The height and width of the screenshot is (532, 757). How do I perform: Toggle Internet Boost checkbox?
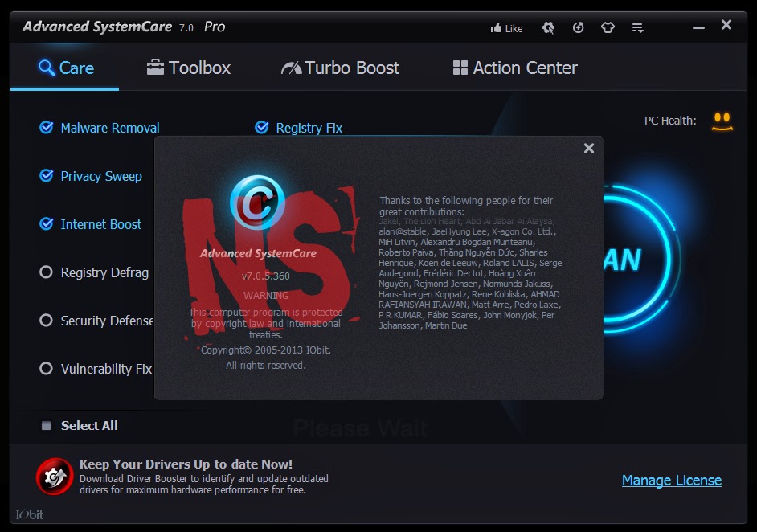(x=47, y=224)
